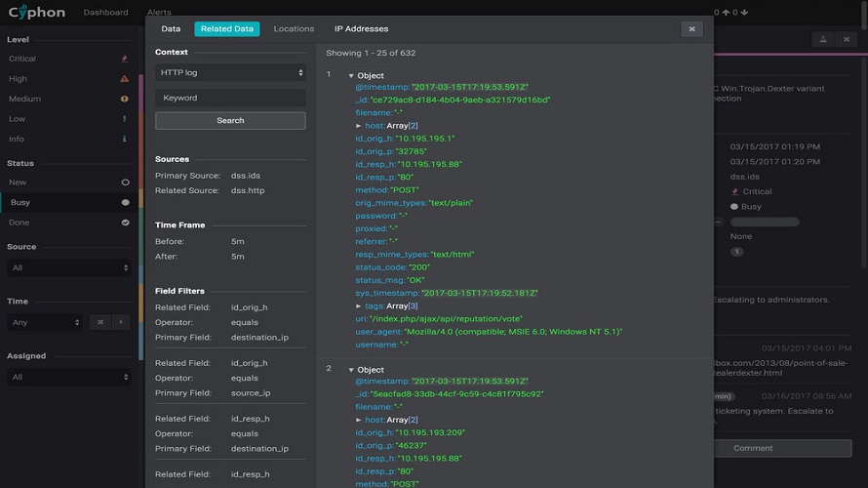This screenshot has width=868, height=488.
Task: Click the Medium level orange exclamation icon
Action: [124, 99]
